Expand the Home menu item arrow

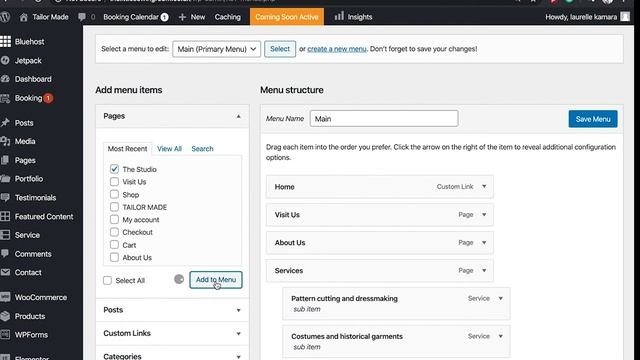[x=484, y=187]
